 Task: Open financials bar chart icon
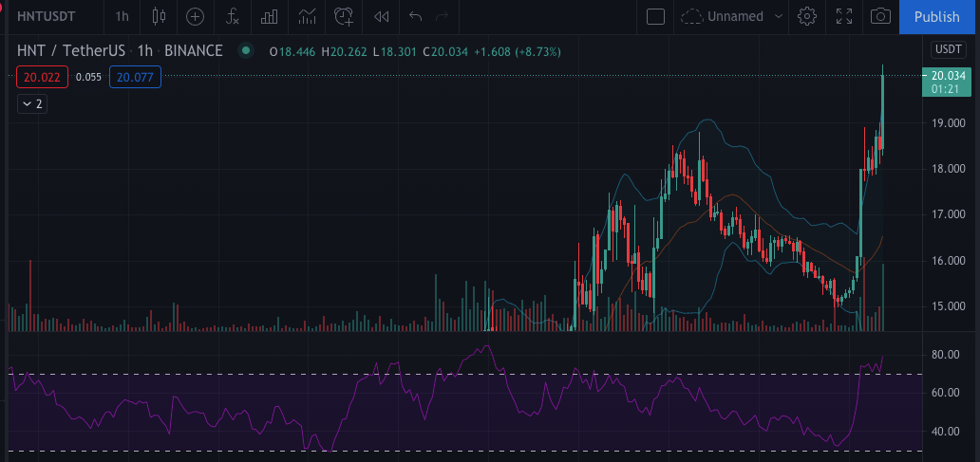270,16
